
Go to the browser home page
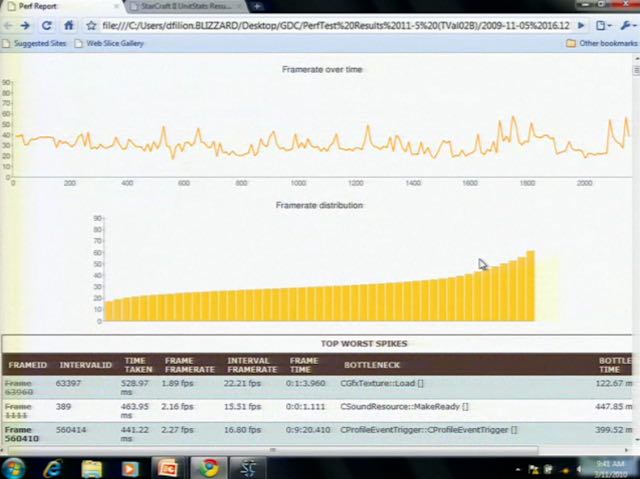point(69,25)
